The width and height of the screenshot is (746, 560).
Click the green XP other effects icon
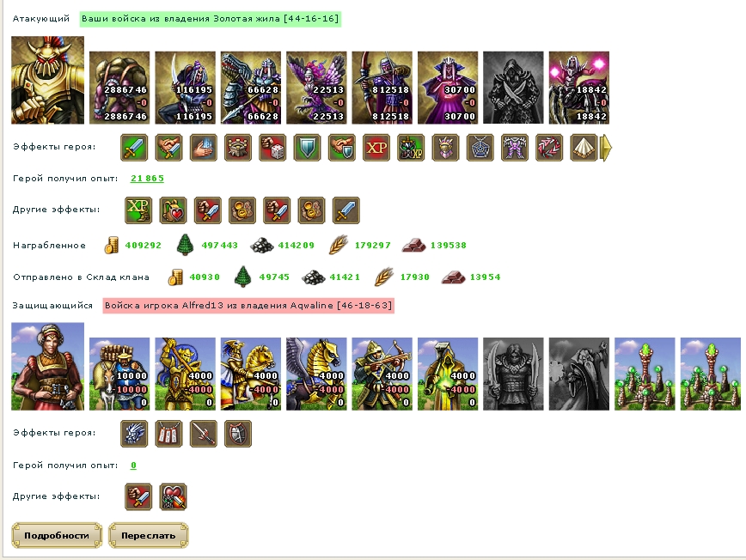coord(138,210)
